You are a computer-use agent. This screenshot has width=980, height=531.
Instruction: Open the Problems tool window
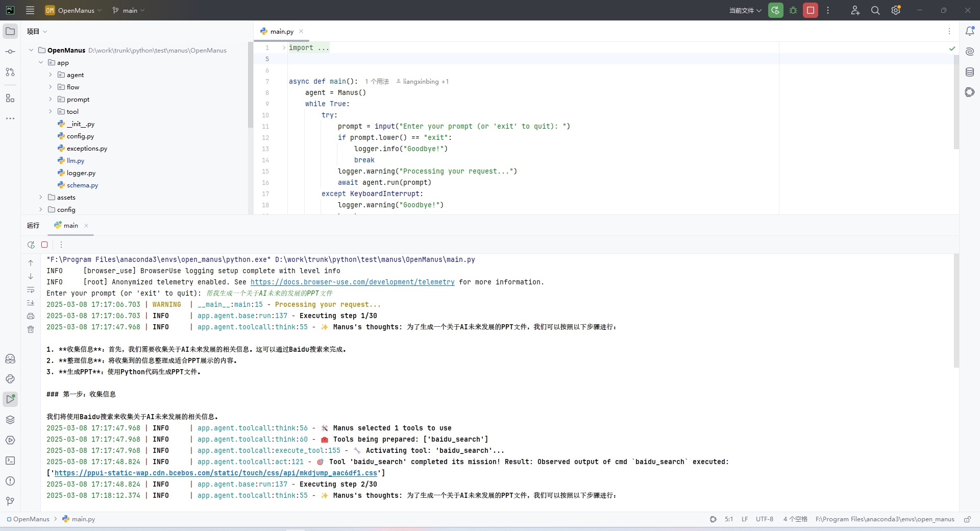(x=10, y=481)
